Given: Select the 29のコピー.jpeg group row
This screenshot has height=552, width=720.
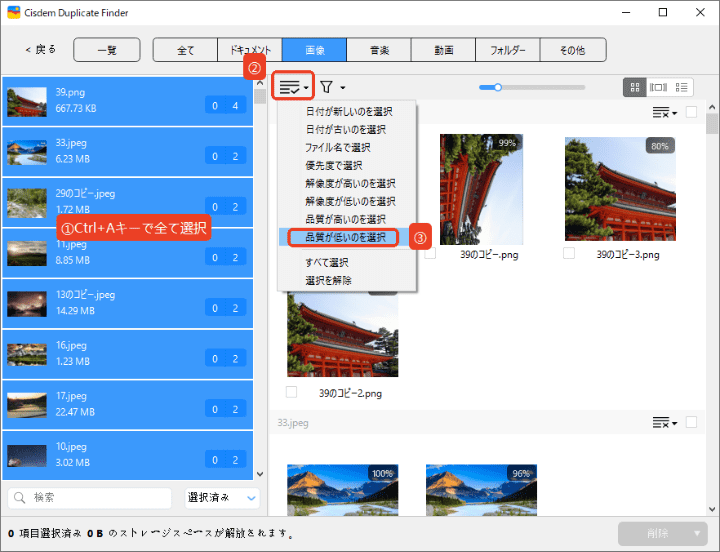Looking at the screenshot, I should tap(128, 203).
